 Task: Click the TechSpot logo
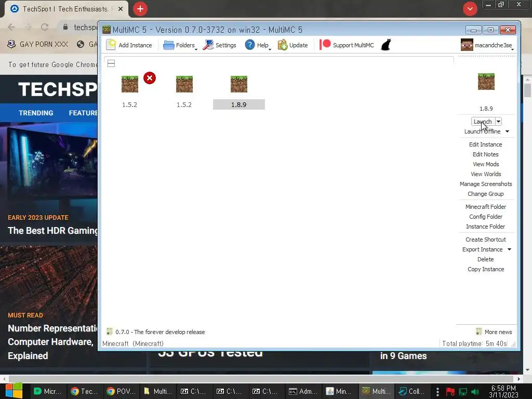coord(58,89)
